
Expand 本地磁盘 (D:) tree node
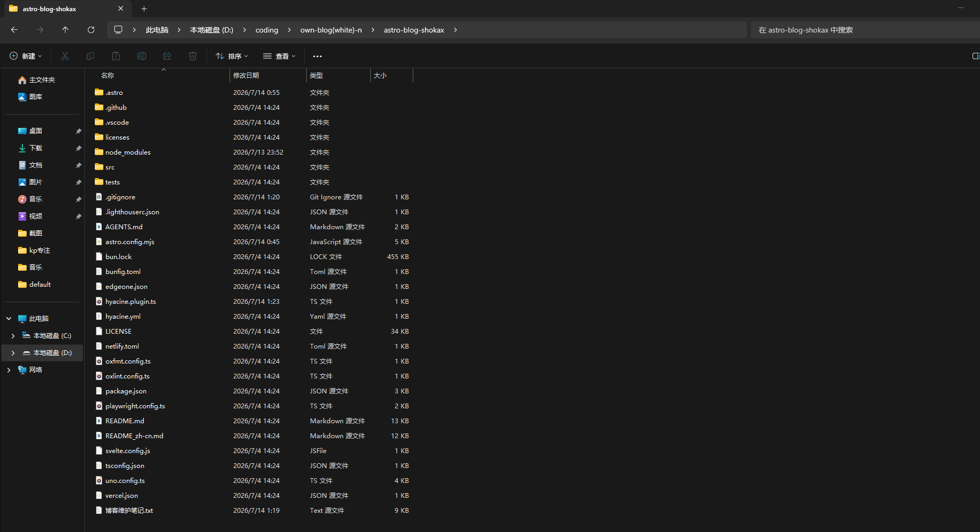pyautogui.click(x=13, y=353)
